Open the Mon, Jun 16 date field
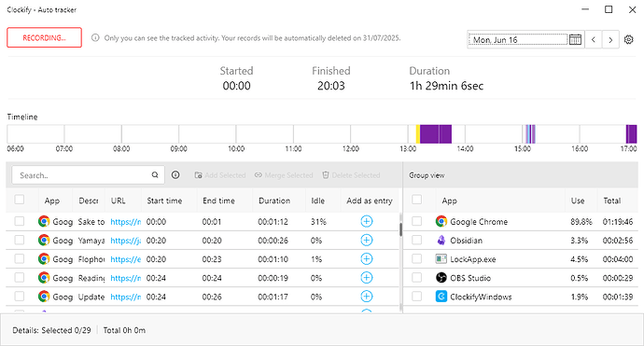 (517, 39)
